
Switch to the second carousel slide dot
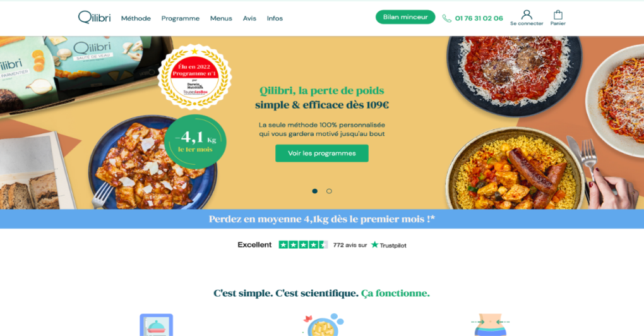pyautogui.click(x=329, y=191)
